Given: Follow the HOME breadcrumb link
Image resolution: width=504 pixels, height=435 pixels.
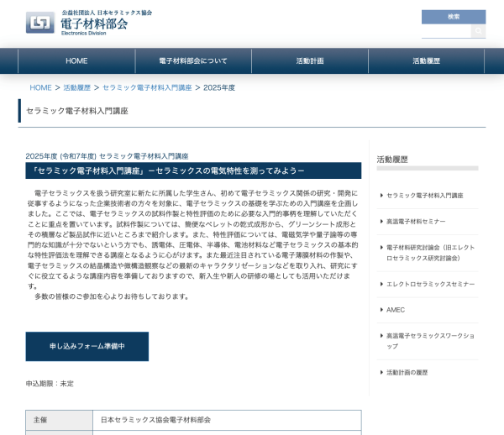Looking at the screenshot, I should (40, 87).
